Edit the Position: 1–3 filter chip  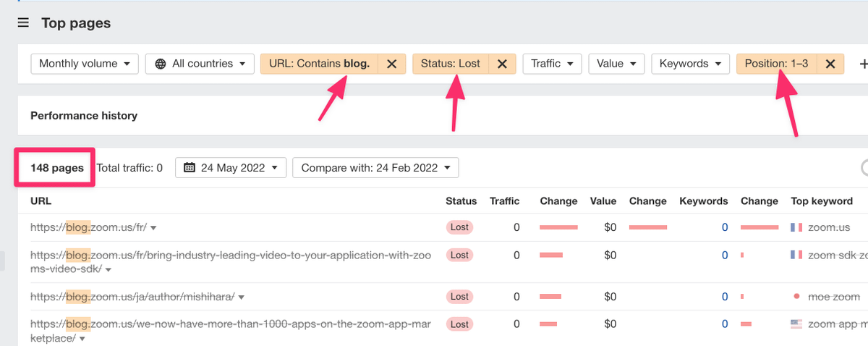click(x=776, y=64)
